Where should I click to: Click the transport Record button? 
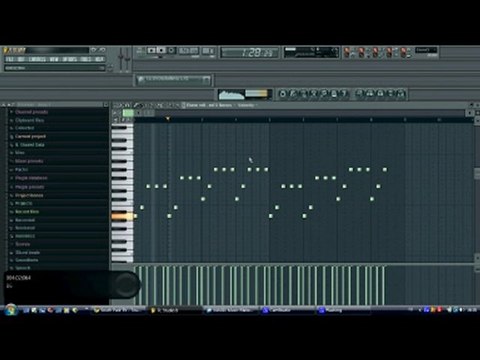coord(171,50)
